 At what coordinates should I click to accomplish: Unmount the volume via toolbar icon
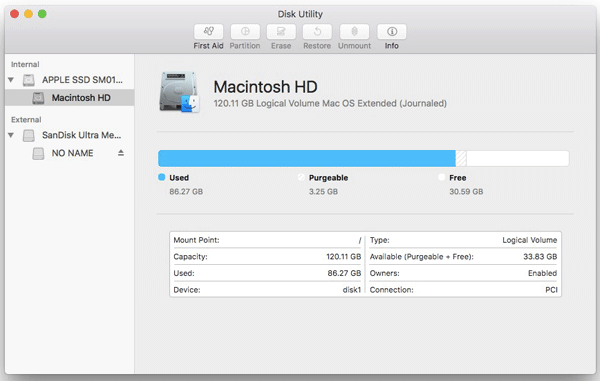point(354,32)
